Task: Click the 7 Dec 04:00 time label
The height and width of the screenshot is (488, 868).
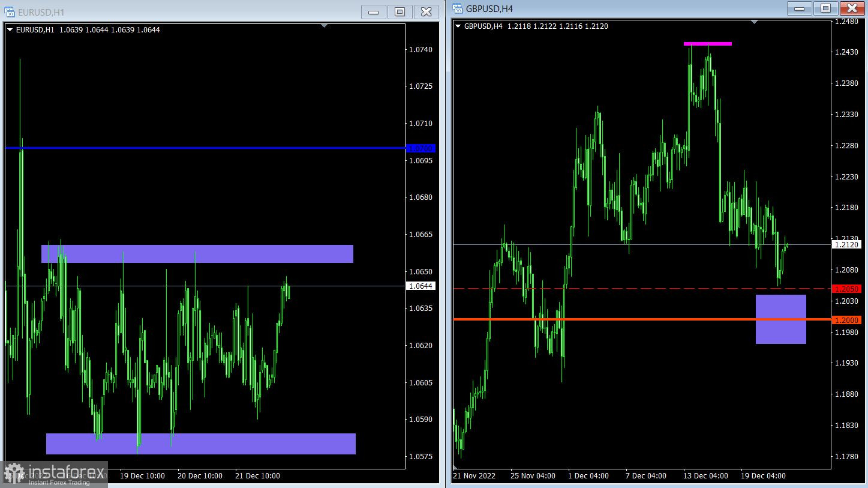Action: (x=646, y=476)
